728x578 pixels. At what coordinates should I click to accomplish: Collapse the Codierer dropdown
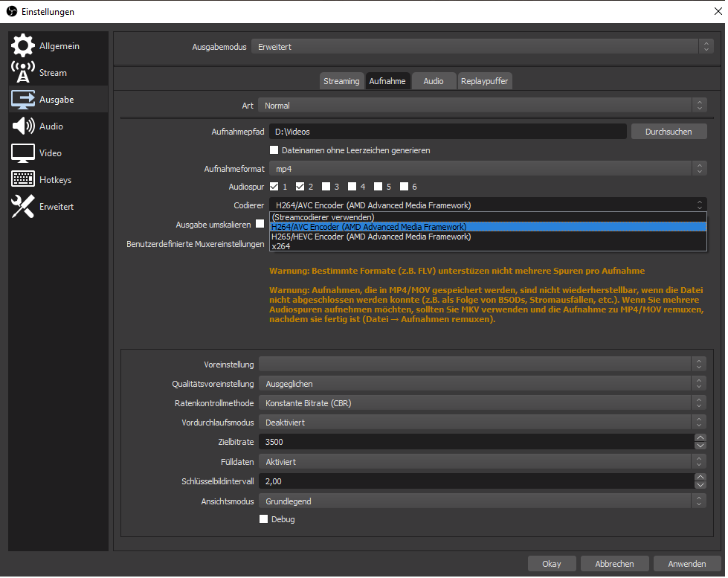point(488,205)
